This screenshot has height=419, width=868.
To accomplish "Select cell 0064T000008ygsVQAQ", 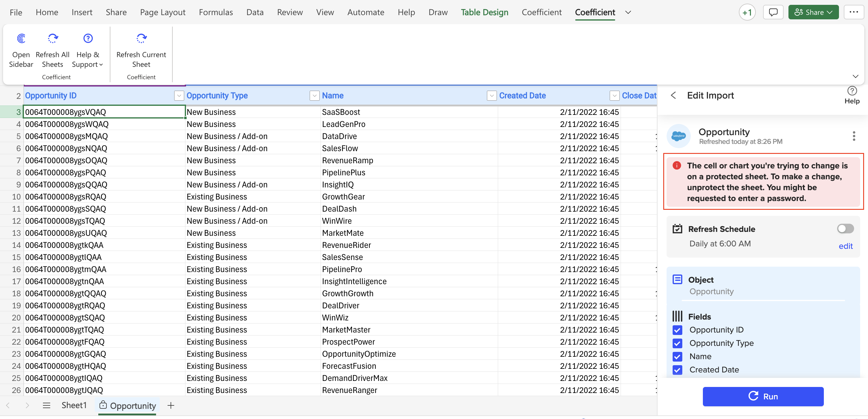I will click(x=104, y=112).
